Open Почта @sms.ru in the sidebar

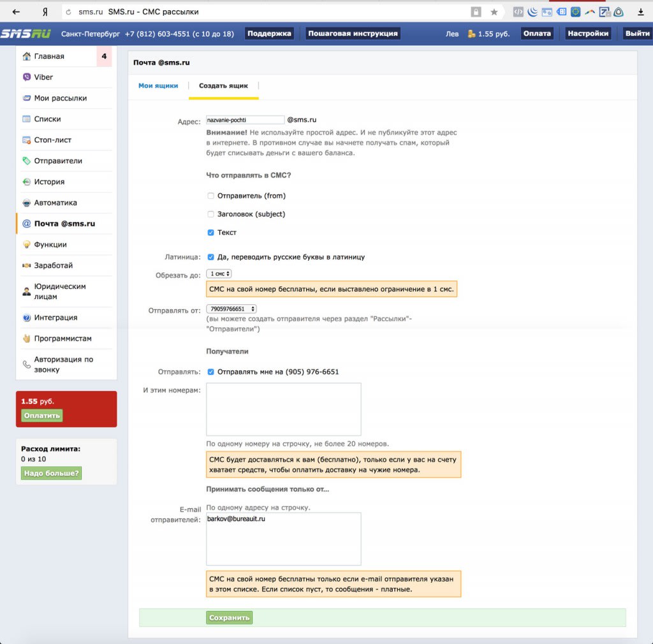(x=66, y=224)
